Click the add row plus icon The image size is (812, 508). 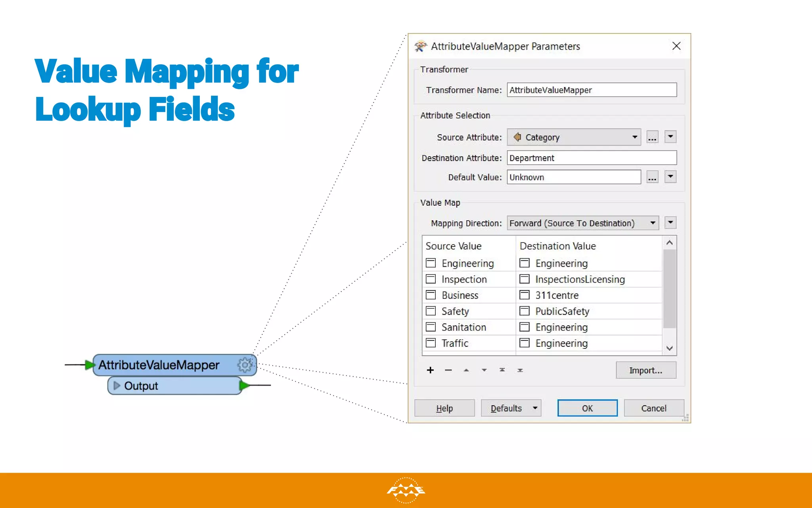430,370
